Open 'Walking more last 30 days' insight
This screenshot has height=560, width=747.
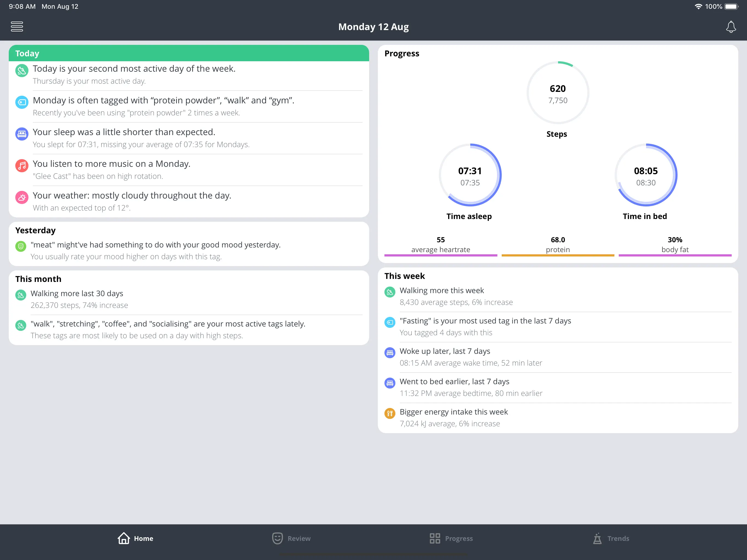pos(77,293)
